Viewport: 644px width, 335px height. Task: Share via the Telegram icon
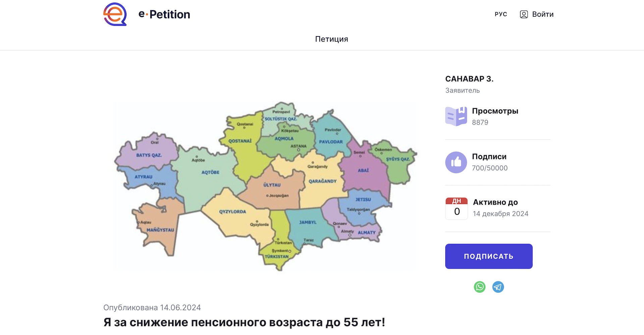coord(498,287)
